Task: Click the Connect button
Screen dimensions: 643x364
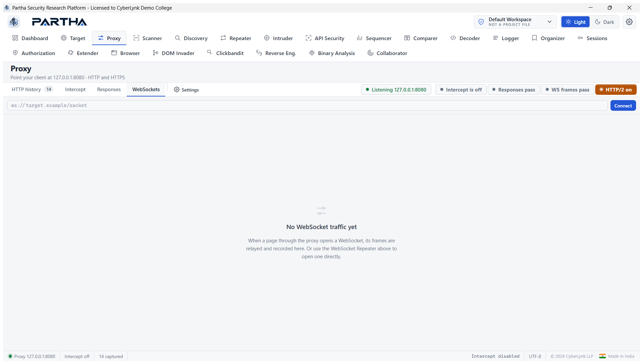Action: 623,106
